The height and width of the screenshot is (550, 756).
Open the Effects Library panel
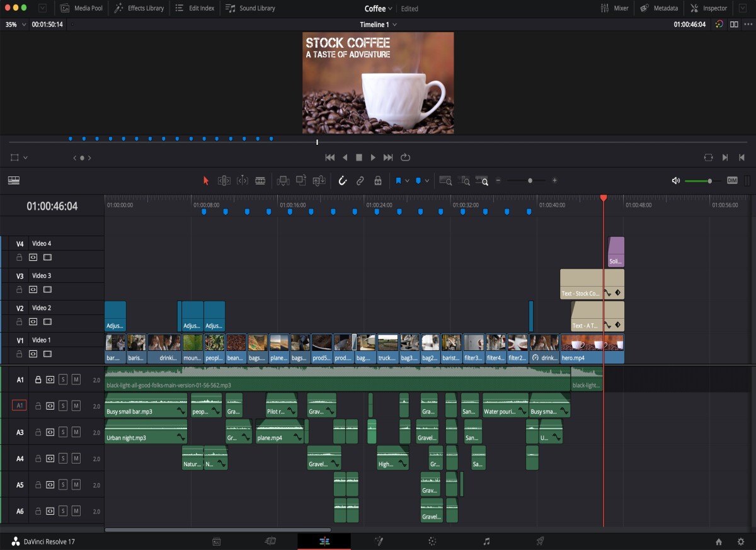(x=139, y=8)
